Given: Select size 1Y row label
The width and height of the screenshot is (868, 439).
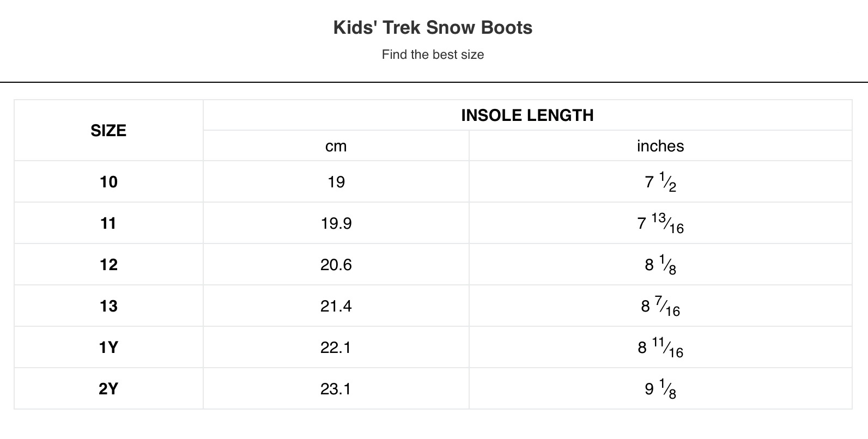Looking at the screenshot, I should pyautogui.click(x=108, y=347).
